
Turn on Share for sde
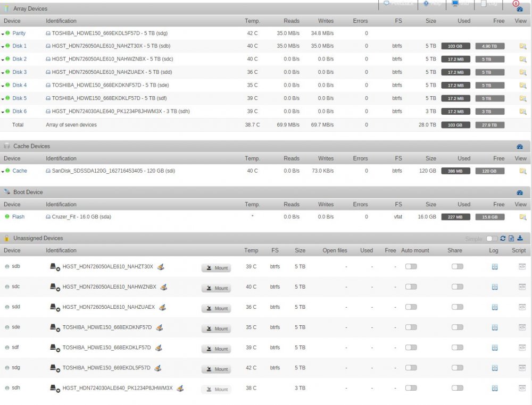click(x=458, y=327)
